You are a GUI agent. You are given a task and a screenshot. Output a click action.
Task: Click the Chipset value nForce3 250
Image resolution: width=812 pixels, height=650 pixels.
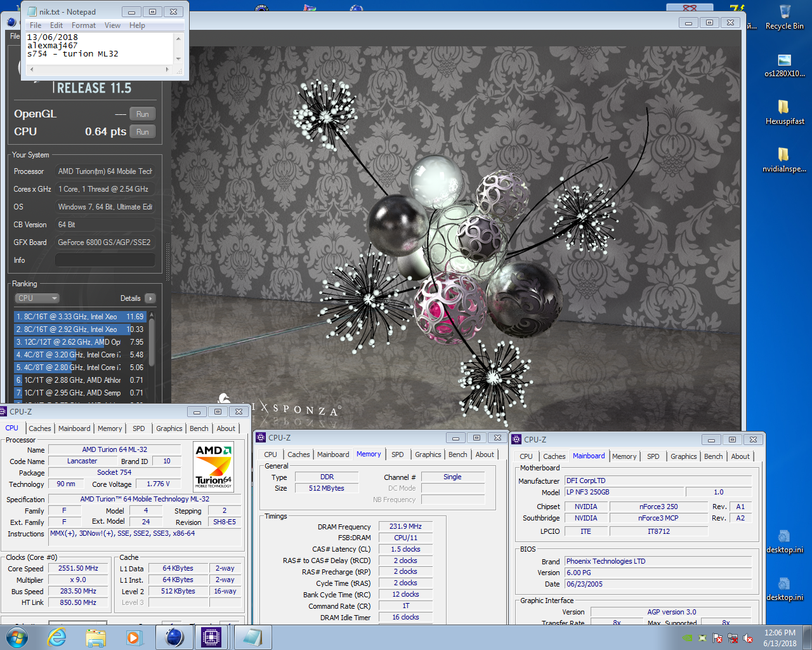click(658, 507)
